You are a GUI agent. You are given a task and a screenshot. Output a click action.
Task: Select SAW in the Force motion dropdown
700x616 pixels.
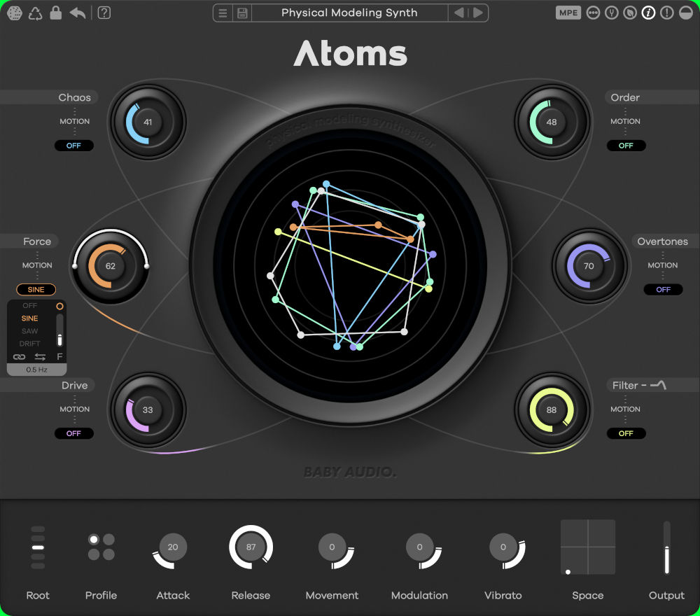29,330
